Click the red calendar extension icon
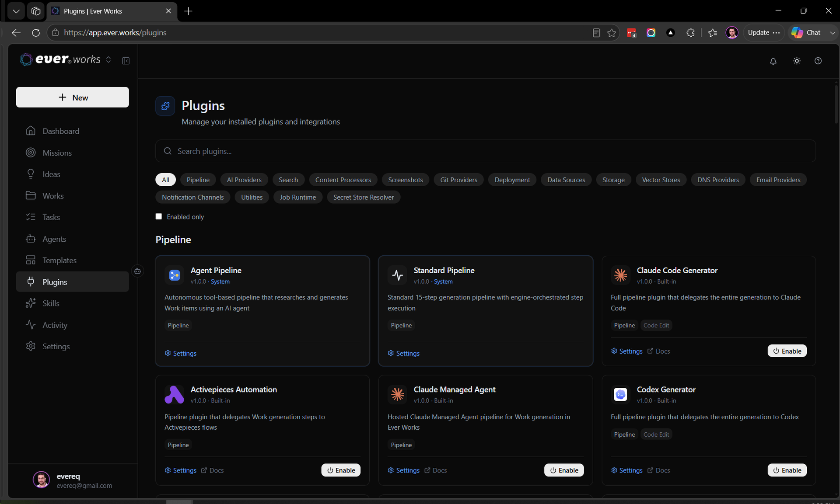This screenshot has height=504, width=840. [x=631, y=33]
